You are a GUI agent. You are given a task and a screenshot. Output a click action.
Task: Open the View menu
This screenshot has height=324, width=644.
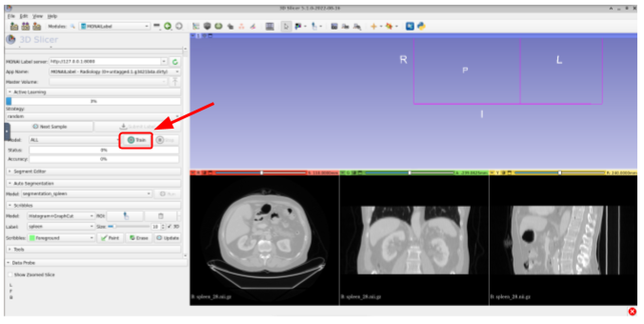click(x=37, y=16)
